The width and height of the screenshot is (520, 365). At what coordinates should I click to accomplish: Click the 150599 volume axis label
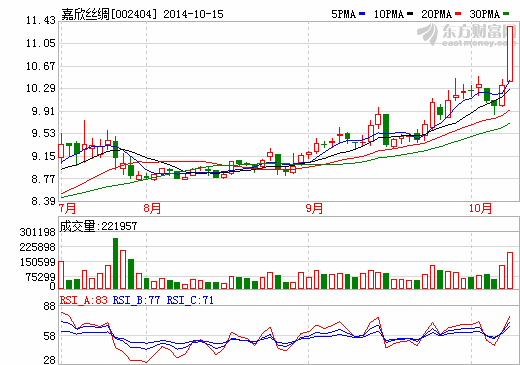coord(38,262)
